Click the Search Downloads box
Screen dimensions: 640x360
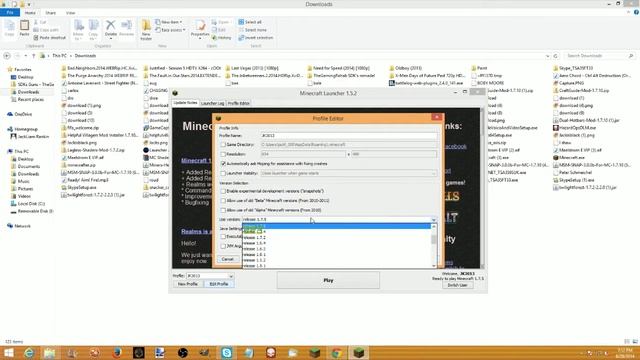[600, 56]
